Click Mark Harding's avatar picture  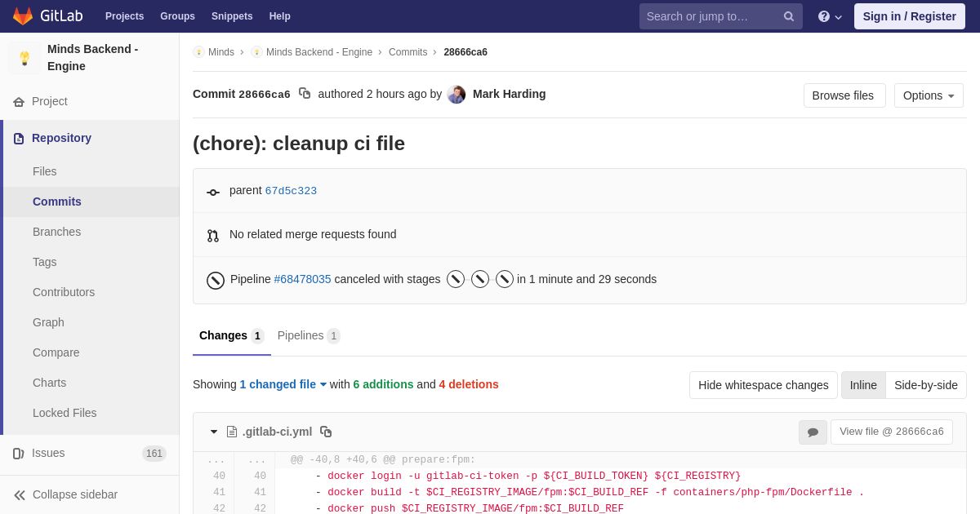457,95
